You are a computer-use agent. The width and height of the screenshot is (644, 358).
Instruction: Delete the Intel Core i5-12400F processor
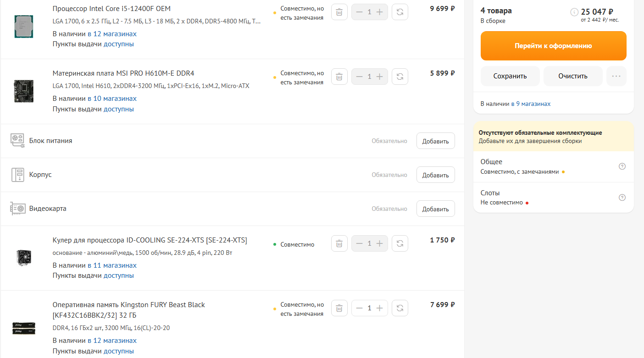point(339,12)
